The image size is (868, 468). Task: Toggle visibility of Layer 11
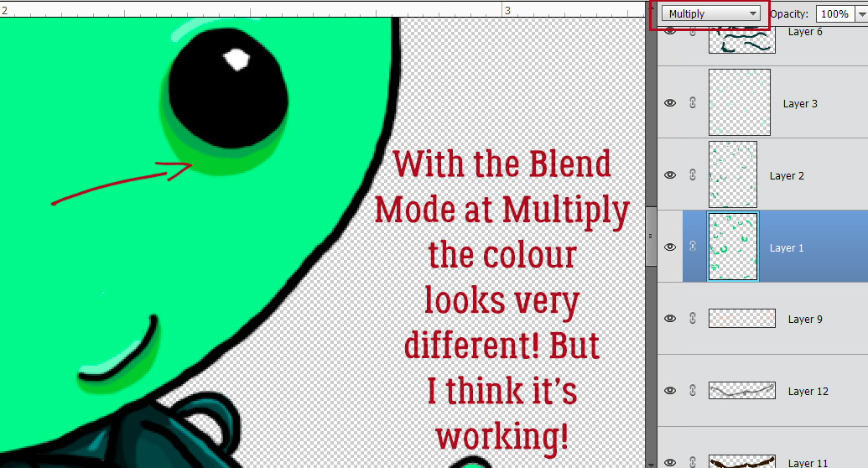[x=670, y=462]
